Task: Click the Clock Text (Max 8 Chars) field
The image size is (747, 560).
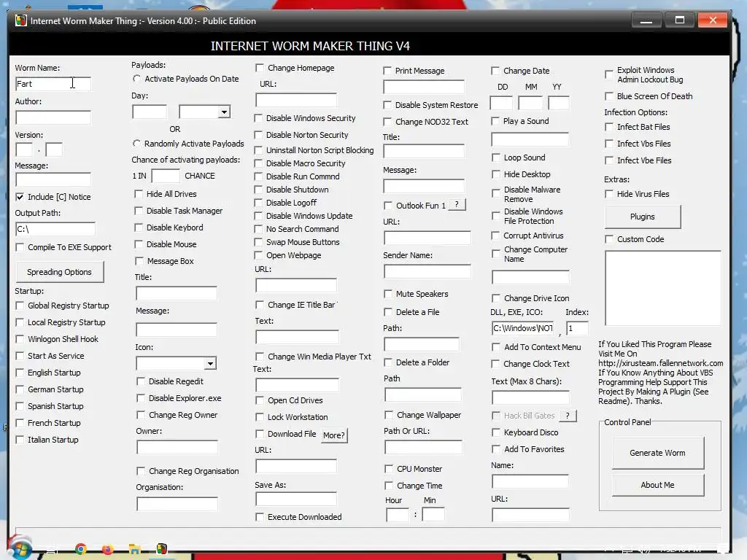Action: point(531,397)
